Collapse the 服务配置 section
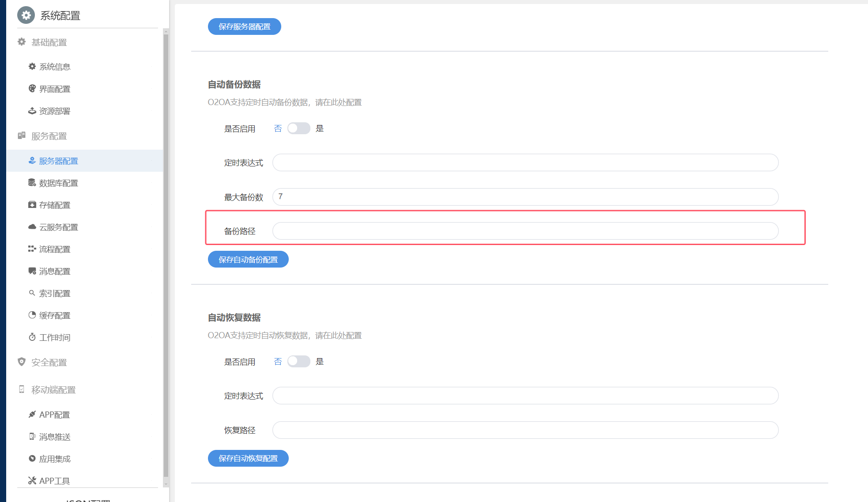 point(49,136)
